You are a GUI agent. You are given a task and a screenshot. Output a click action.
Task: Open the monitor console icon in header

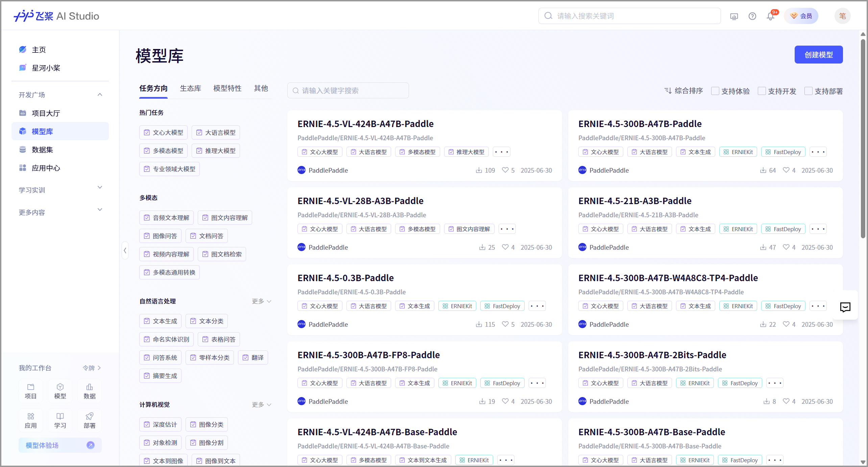[x=734, y=16]
